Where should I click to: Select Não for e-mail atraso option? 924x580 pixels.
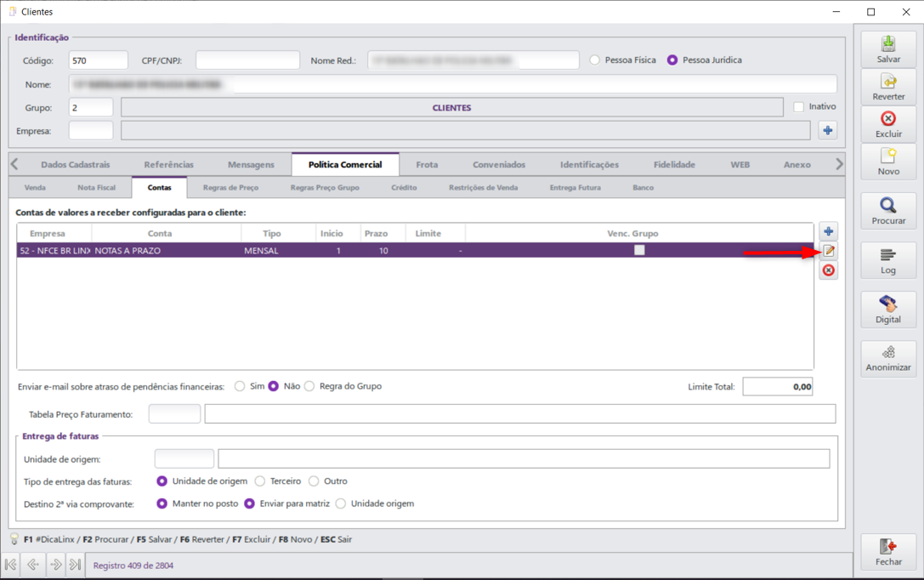coord(274,386)
